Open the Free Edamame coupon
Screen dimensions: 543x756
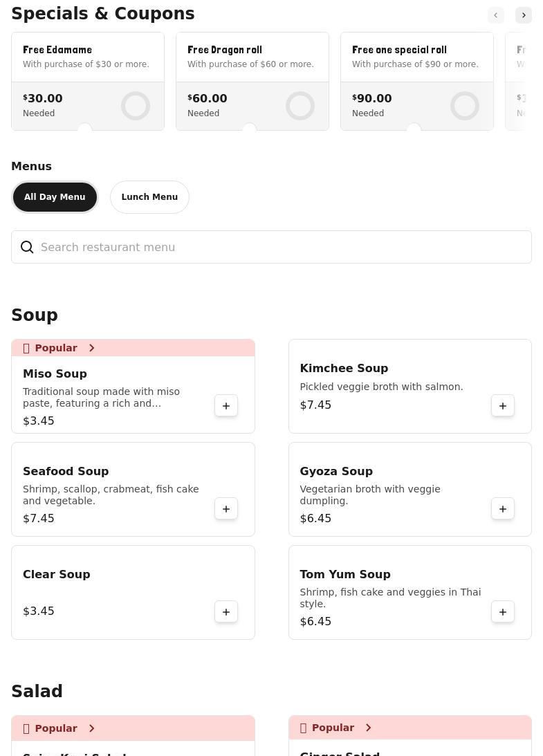[x=88, y=57]
